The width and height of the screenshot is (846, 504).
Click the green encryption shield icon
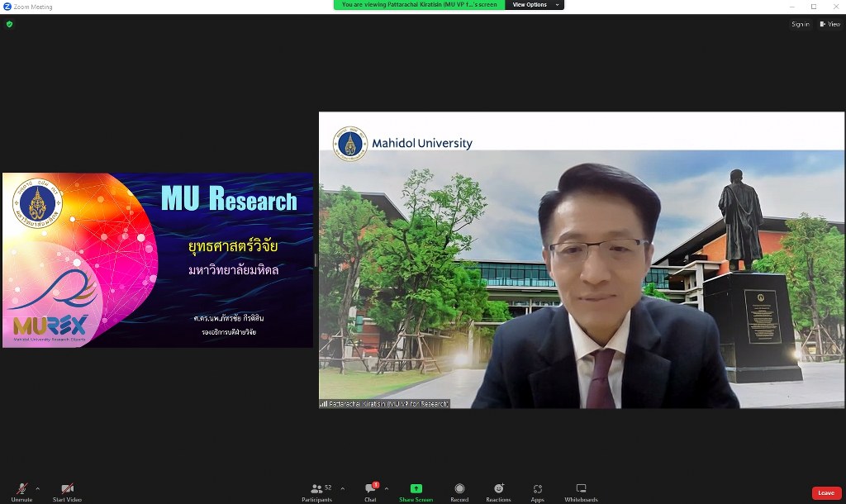tap(9, 24)
